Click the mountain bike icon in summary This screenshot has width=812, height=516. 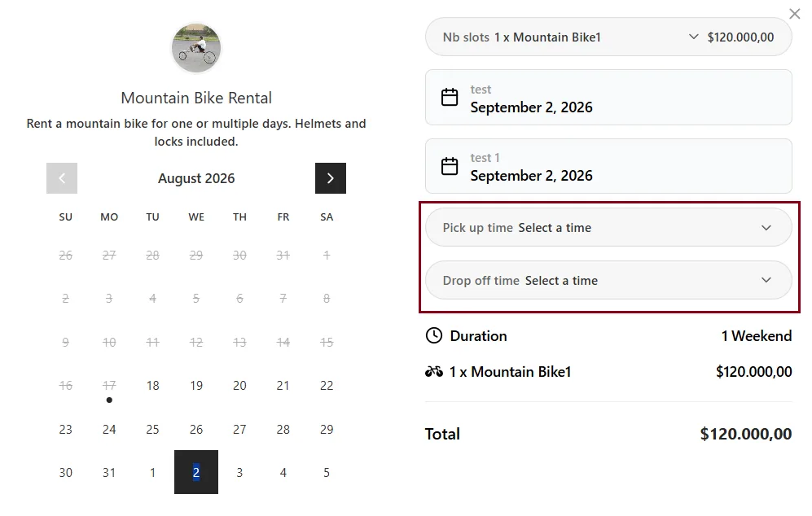(434, 372)
